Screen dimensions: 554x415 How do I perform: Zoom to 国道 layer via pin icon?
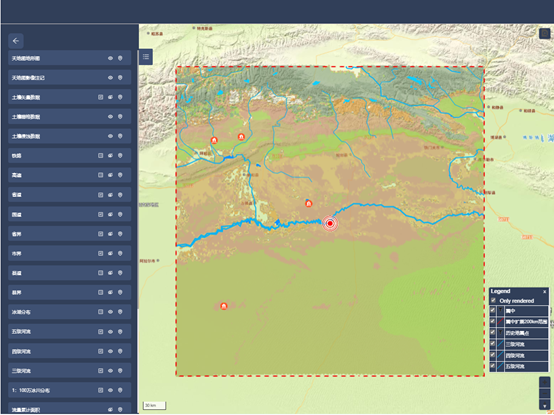point(120,214)
